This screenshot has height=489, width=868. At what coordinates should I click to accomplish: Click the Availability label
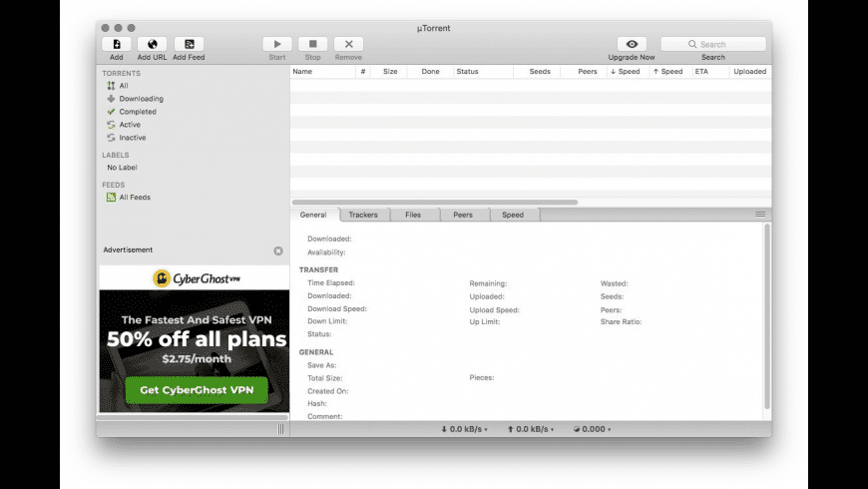tap(326, 252)
